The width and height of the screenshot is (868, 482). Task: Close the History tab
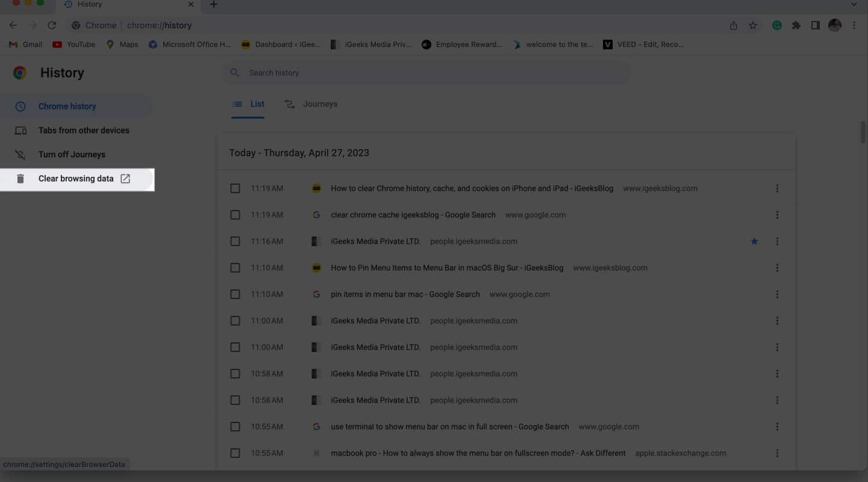tap(190, 5)
